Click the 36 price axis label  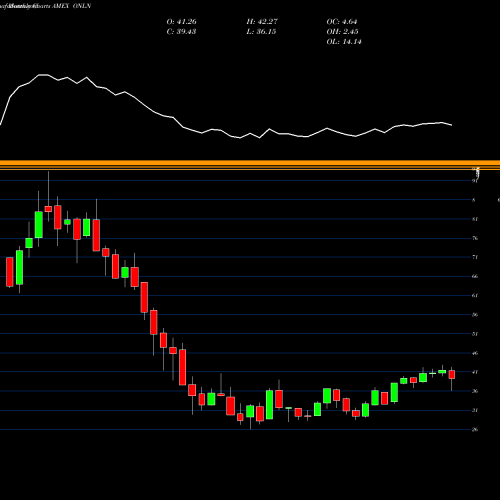pos(475,391)
